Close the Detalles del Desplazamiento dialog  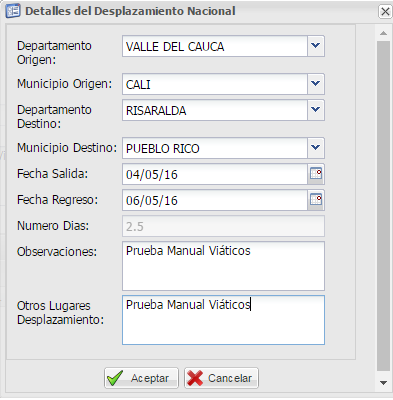pyautogui.click(x=385, y=12)
